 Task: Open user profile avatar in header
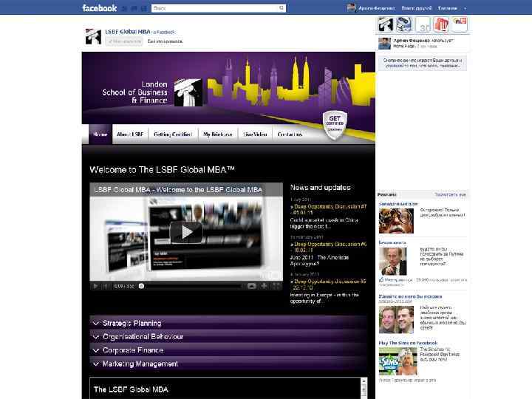click(x=352, y=8)
